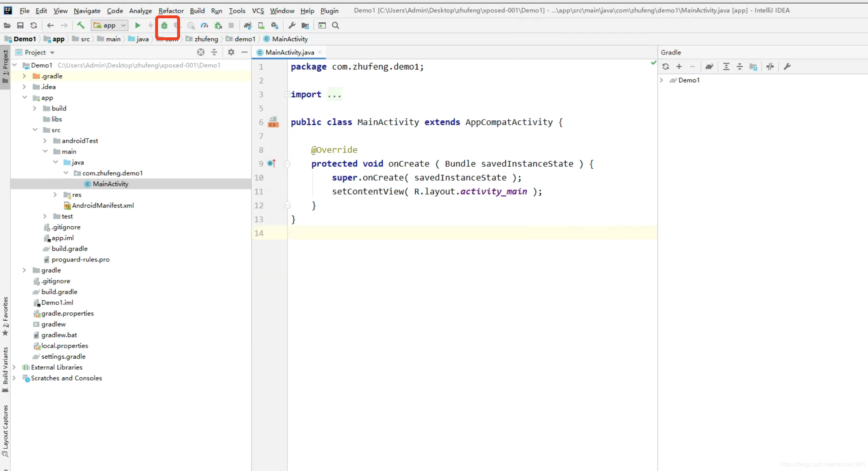Expand External Libraries node
Viewport: 868px width, 471px height.
[14, 367]
